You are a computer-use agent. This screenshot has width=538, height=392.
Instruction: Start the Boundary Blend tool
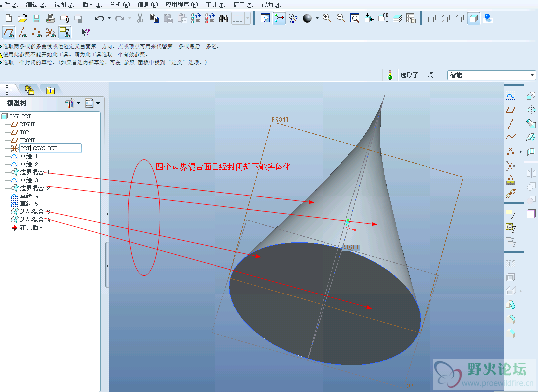tap(531, 137)
